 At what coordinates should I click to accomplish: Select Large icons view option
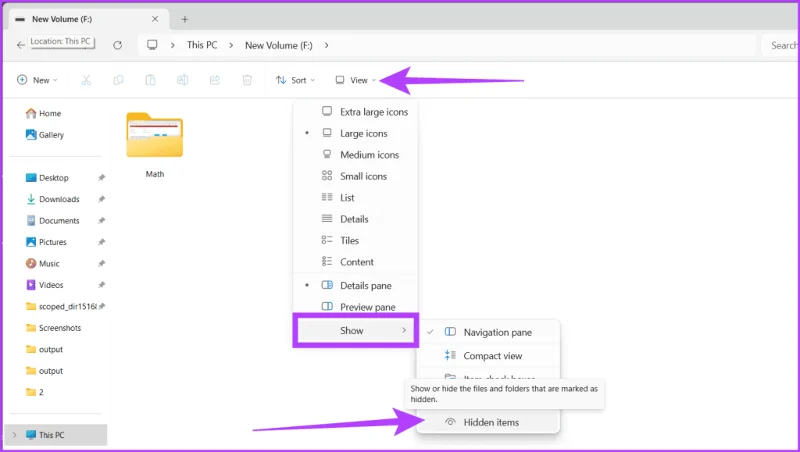click(x=356, y=133)
